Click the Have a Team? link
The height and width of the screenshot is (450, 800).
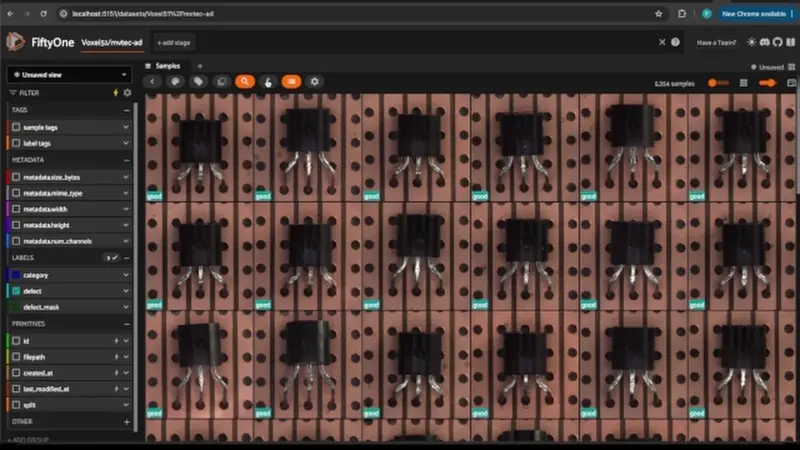click(x=716, y=43)
